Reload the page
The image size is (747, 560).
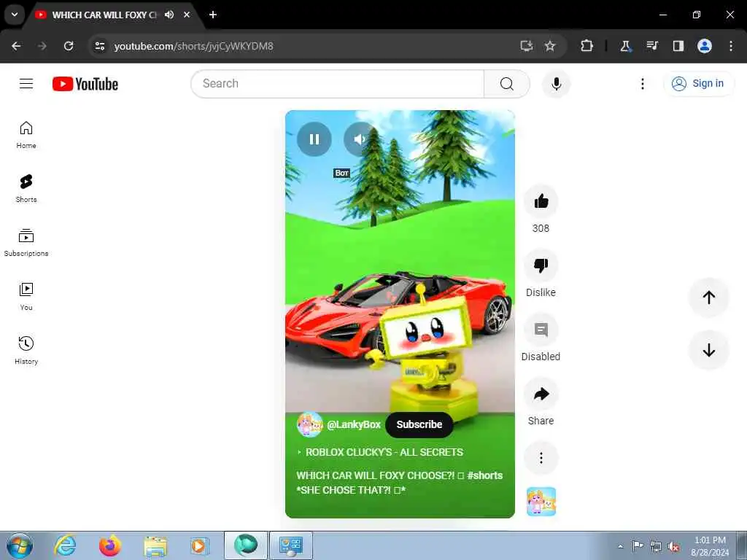click(x=69, y=46)
